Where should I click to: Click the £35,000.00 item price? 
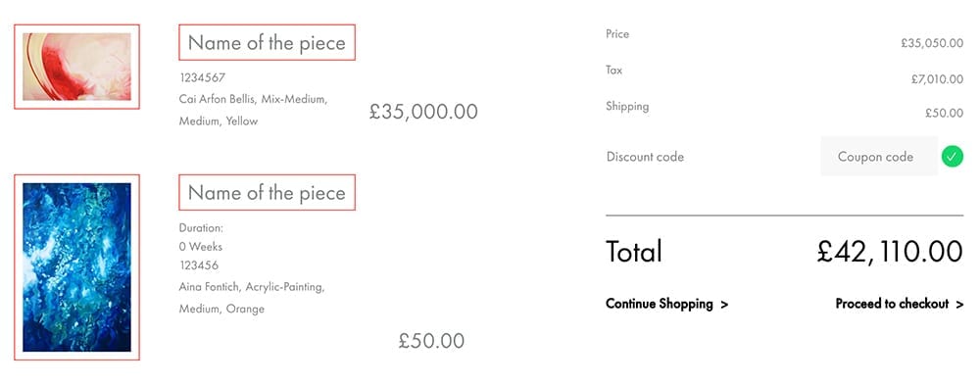click(423, 111)
